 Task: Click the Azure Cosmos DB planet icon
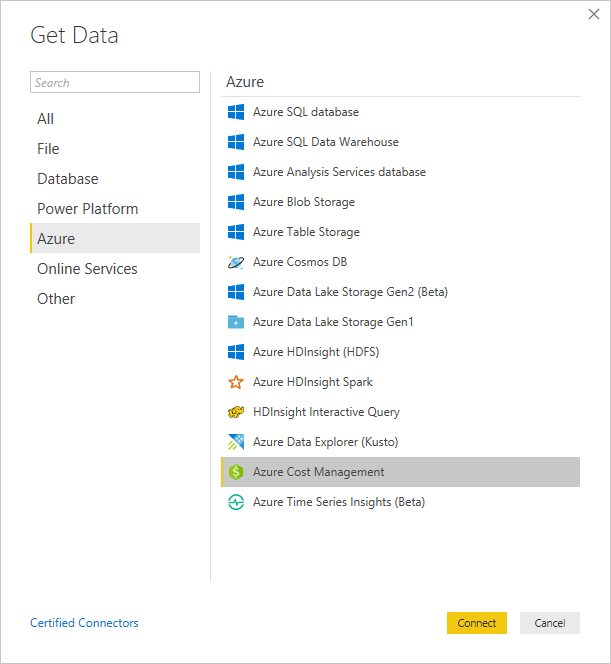[x=236, y=262]
